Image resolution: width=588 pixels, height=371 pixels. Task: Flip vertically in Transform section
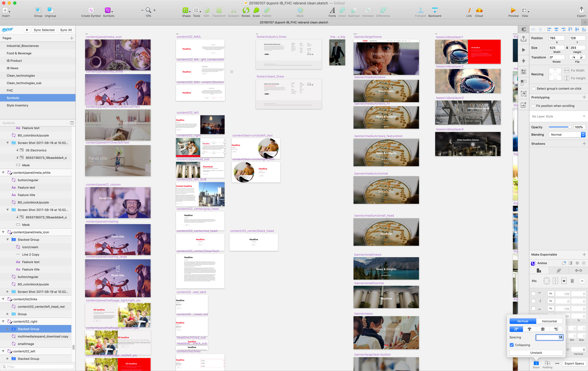point(581,57)
